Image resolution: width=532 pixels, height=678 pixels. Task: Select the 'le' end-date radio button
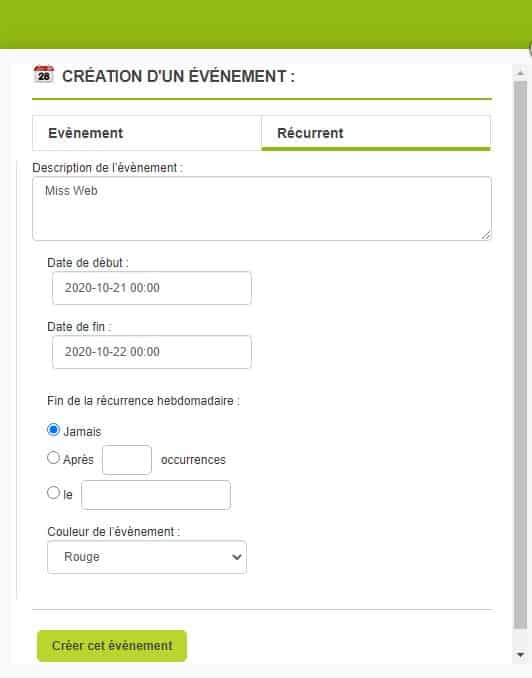(x=53, y=493)
